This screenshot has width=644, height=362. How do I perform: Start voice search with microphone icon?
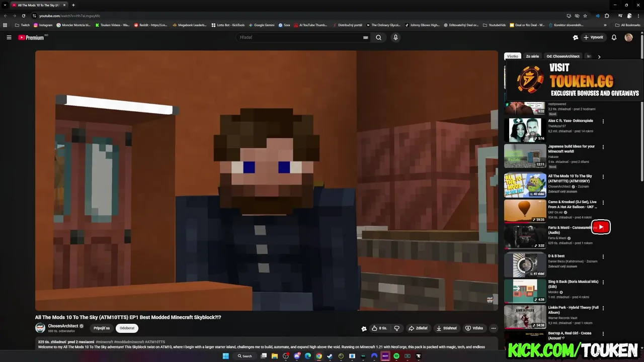click(395, 37)
